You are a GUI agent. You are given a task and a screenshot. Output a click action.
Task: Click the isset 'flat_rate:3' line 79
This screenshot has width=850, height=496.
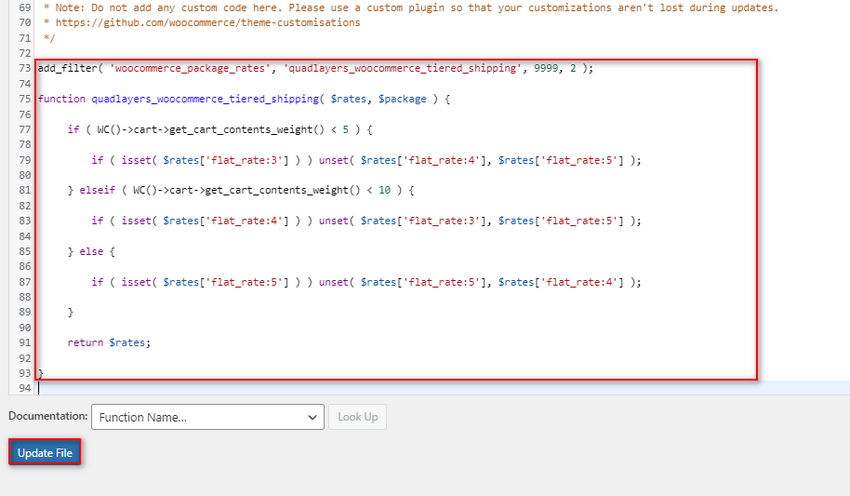(x=366, y=160)
